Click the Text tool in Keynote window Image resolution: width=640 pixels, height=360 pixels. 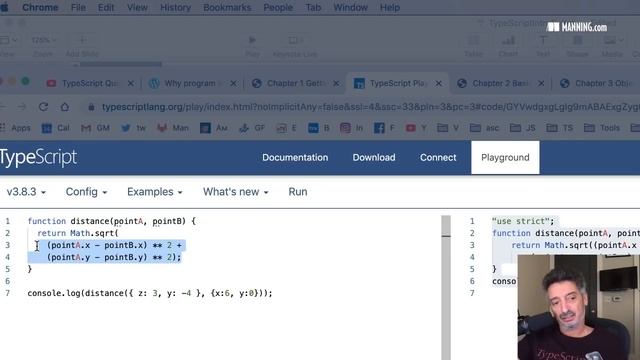(543, 45)
